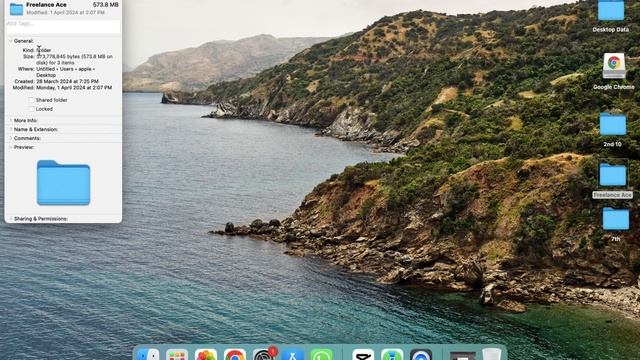Launch Google Chrome from the dock
The image size is (640, 360).
pos(234,355)
